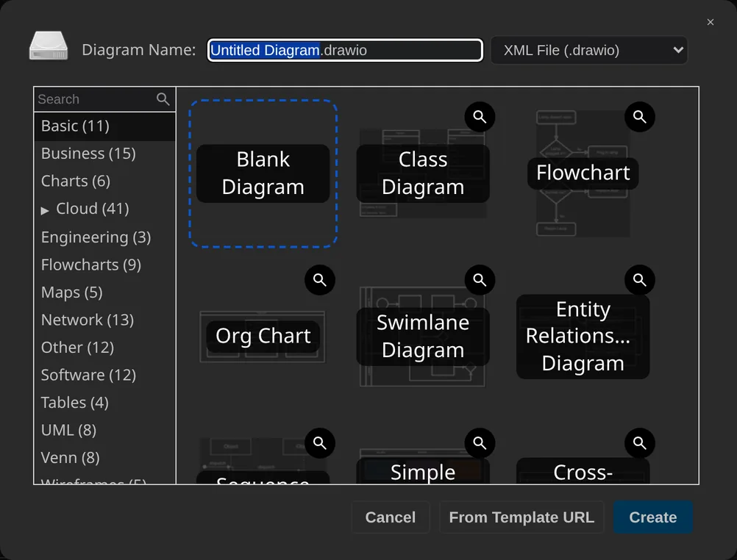
Task: Choose the Flowchart template
Action: [583, 173]
